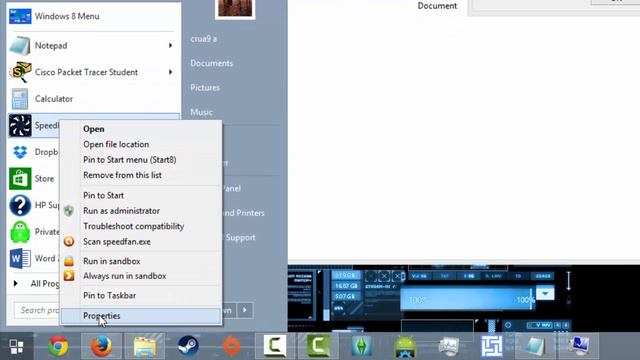
Task: Open Properties from the context menu
Action: 141,316
